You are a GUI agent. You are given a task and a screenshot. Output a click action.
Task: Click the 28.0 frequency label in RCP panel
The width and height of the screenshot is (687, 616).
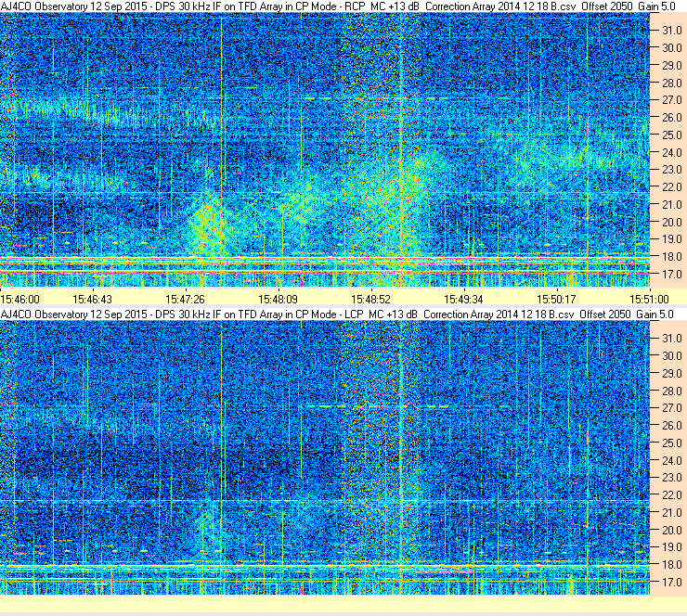pos(672,83)
